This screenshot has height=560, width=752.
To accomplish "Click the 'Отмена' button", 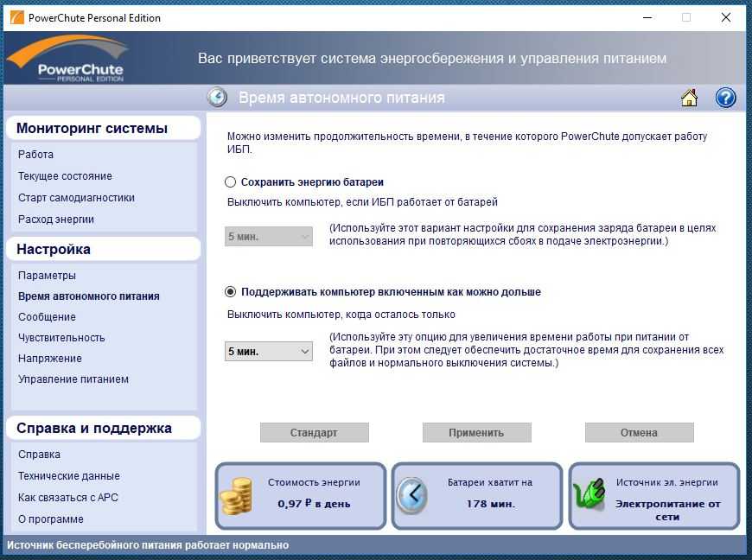I will [x=639, y=432].
